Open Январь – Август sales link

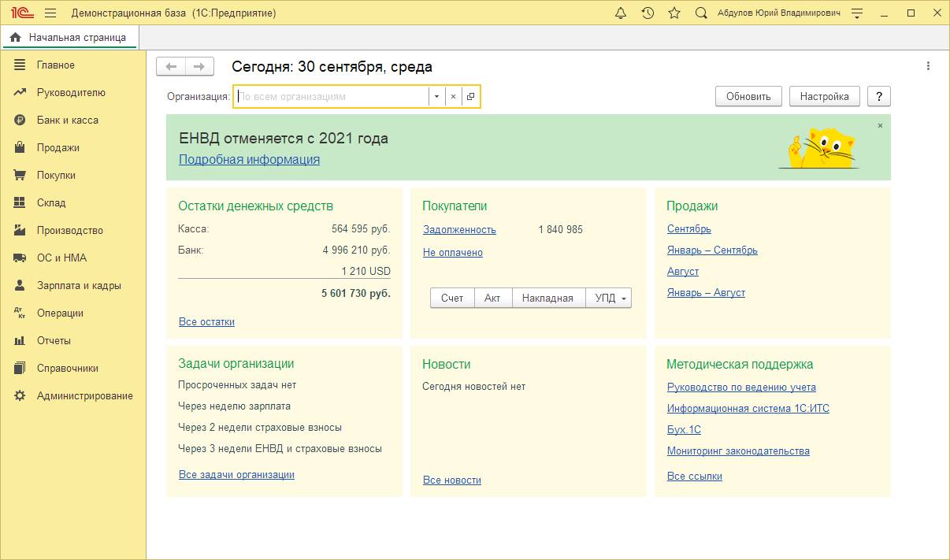click(x=706, y=293)
